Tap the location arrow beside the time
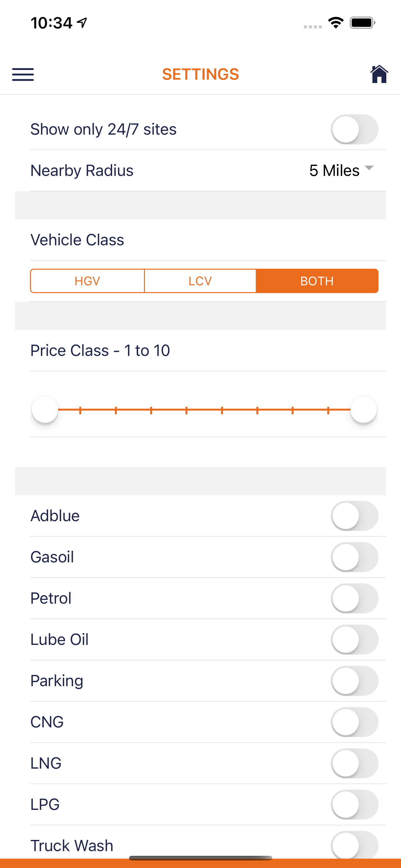 (82, 22)
